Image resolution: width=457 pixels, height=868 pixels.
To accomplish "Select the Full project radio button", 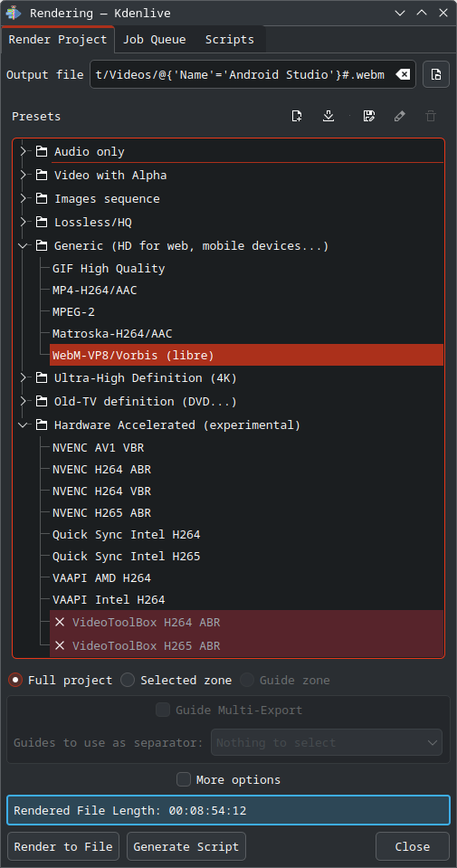I will [15, 680].
